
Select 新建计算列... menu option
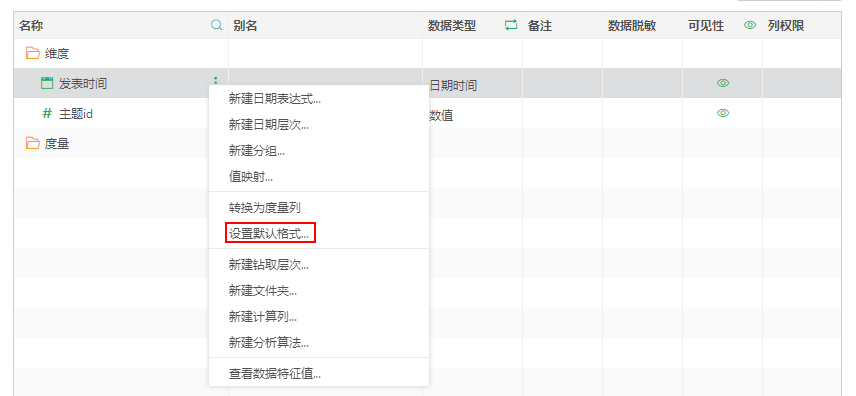(x=263, y=317)
